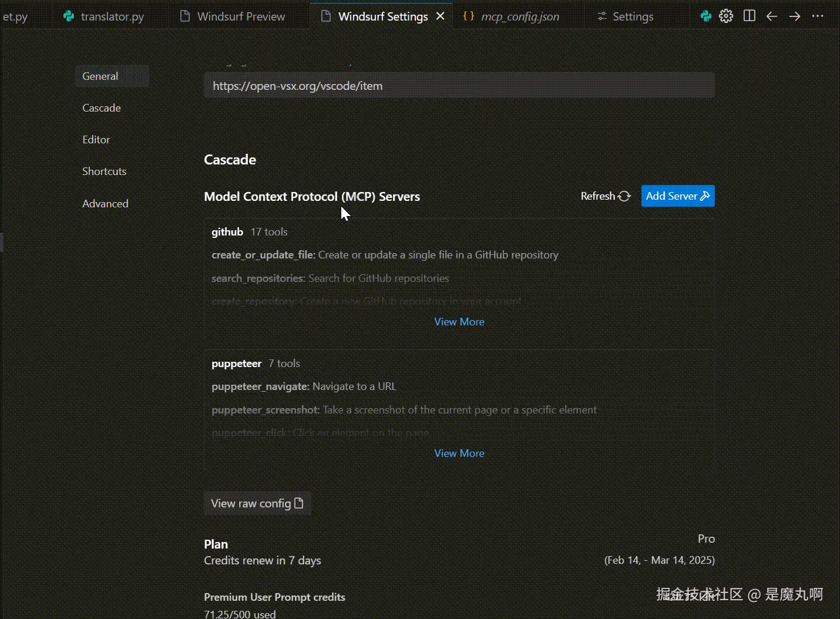
Task: Click the puppeteer_screenshot tool entry
Action: pos(404,410)
